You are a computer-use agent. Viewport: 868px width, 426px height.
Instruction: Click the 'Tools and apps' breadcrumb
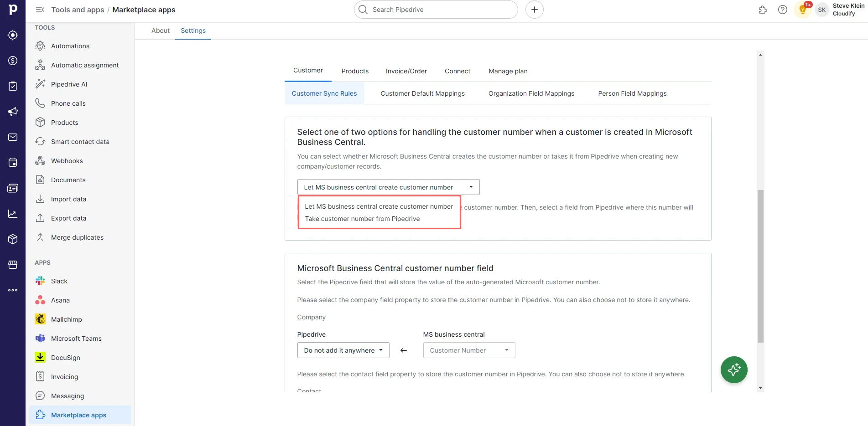pos(78,10)
